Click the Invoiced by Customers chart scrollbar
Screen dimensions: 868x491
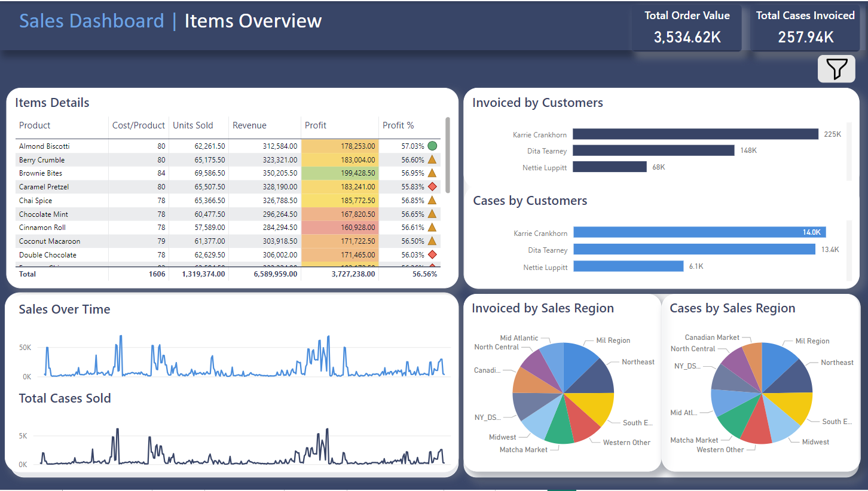click(x=849, y=152)
